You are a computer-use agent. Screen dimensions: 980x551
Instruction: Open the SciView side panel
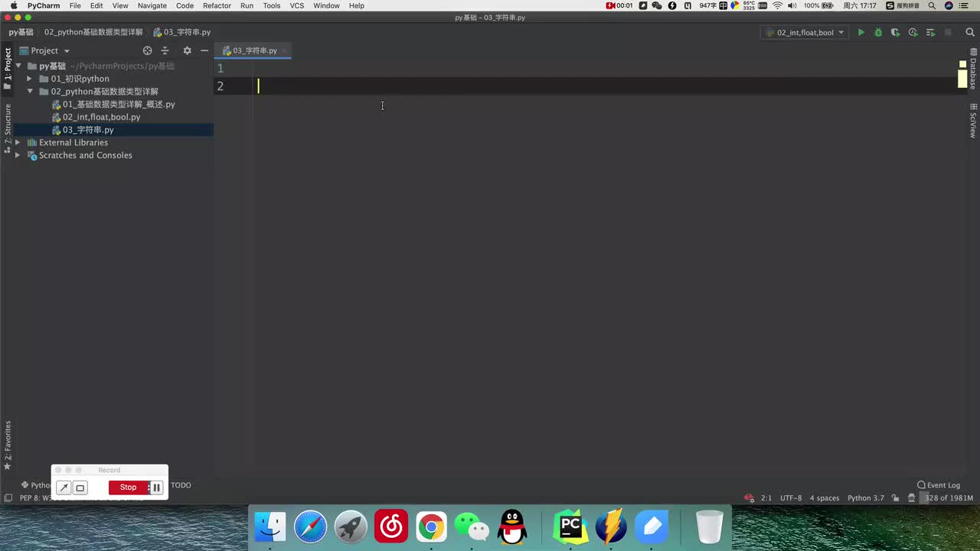(973, 120)
